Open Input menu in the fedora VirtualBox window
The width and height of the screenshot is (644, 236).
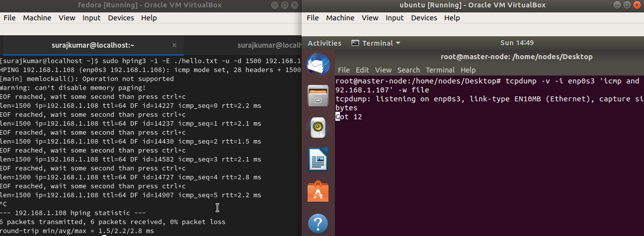coord(91,18)
